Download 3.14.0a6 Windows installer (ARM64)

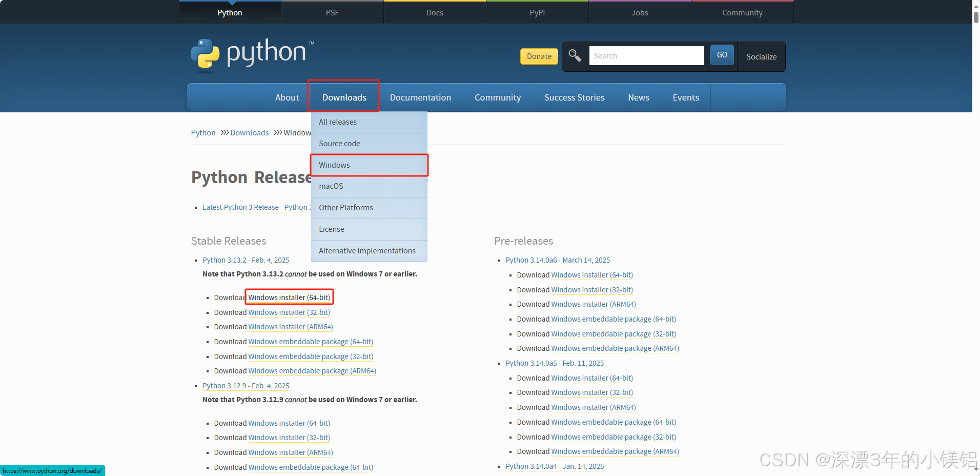point(594,304)
